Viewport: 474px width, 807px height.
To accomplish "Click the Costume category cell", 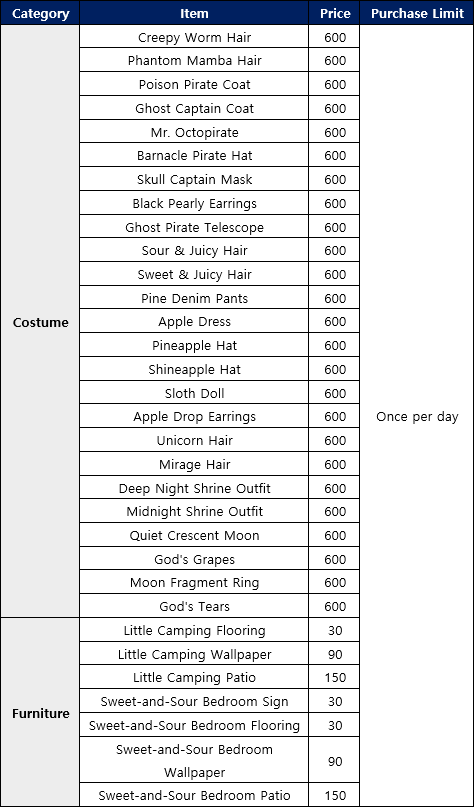I will [x=40, y=322].
